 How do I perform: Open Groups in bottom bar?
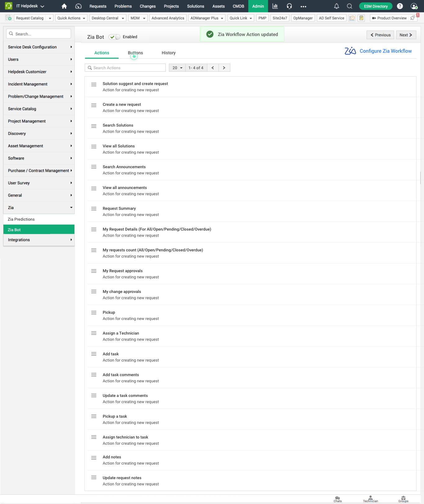[x=404, y=499]
